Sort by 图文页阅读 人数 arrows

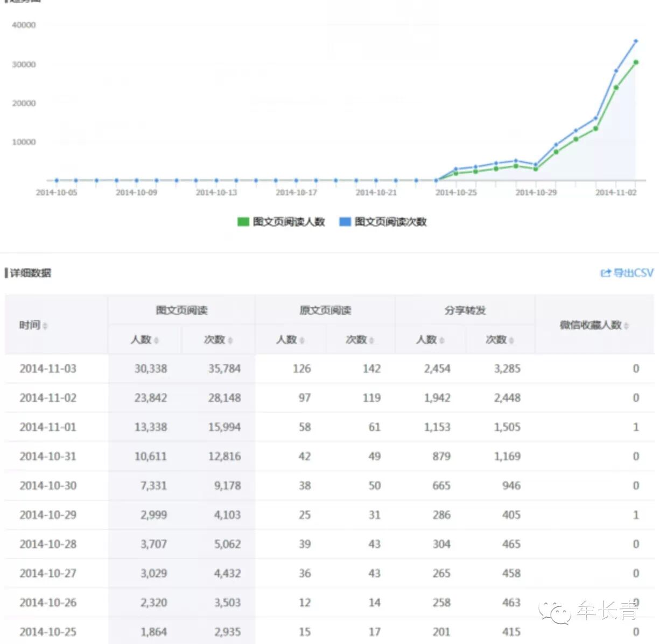click(157, 340)
